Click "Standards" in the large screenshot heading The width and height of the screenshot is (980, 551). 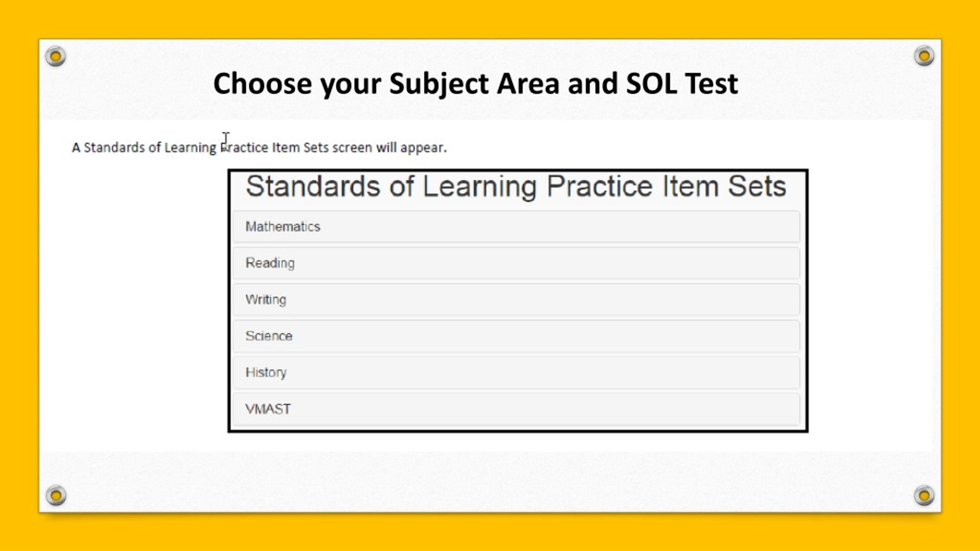coord(313,186)
